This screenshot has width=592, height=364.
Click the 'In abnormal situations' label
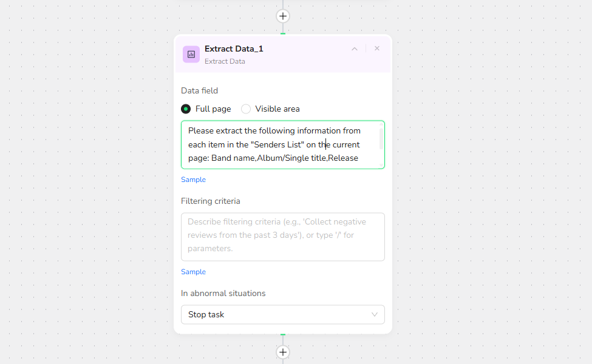point(223,293)
